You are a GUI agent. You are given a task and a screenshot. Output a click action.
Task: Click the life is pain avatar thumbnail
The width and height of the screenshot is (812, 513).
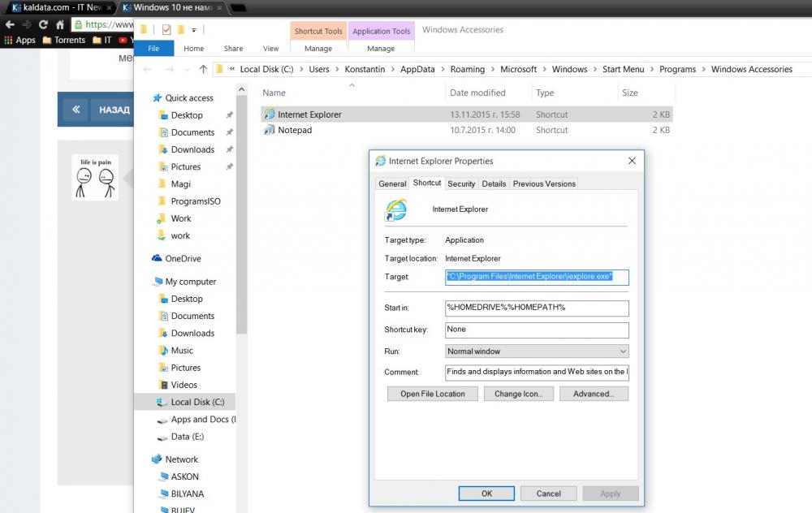[x=95, y=178]
